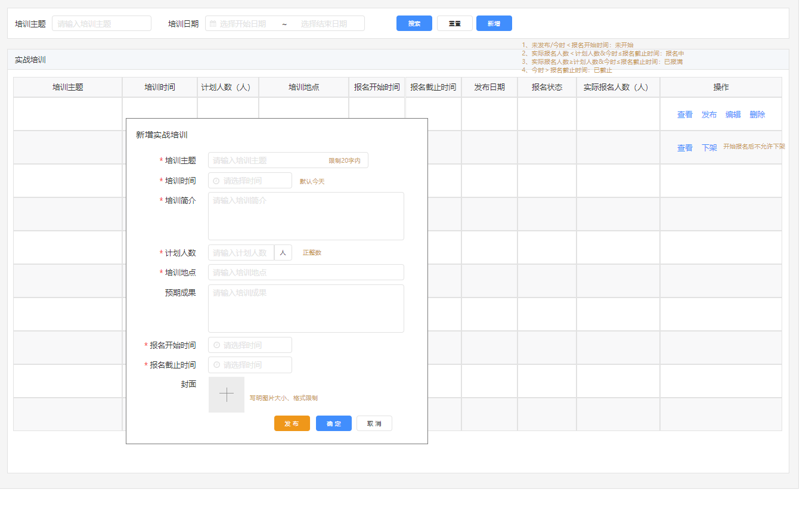This screenshot has height=505, width=812.
Task: Click the 新增 button in the filter bar
Action: pyautogui.click(x=494, y=23)
